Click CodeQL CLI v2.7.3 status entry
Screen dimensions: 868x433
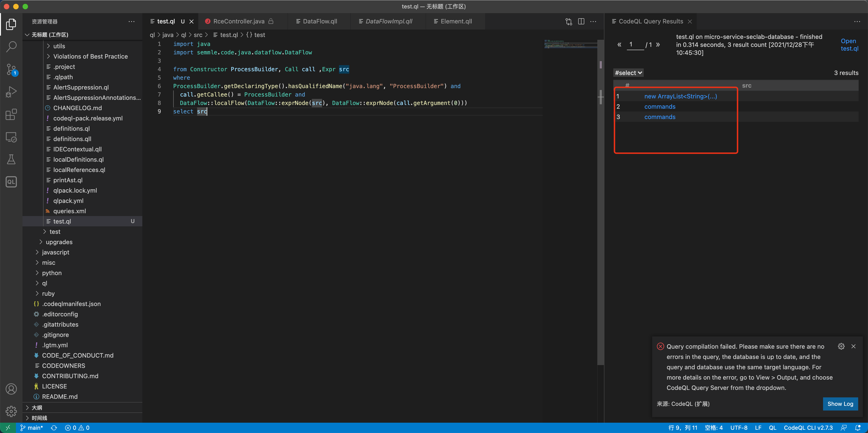[808, 428]
